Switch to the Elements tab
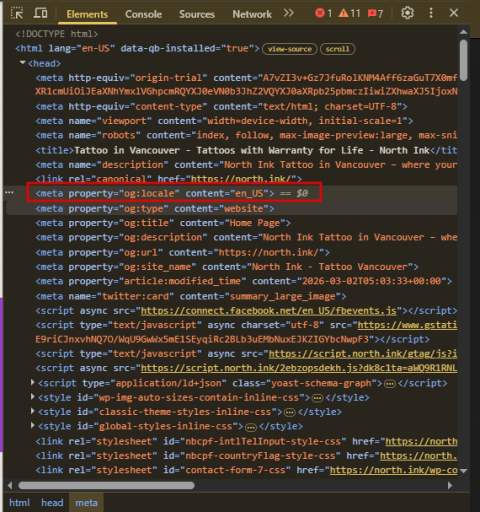 click(x=87, y=14)
